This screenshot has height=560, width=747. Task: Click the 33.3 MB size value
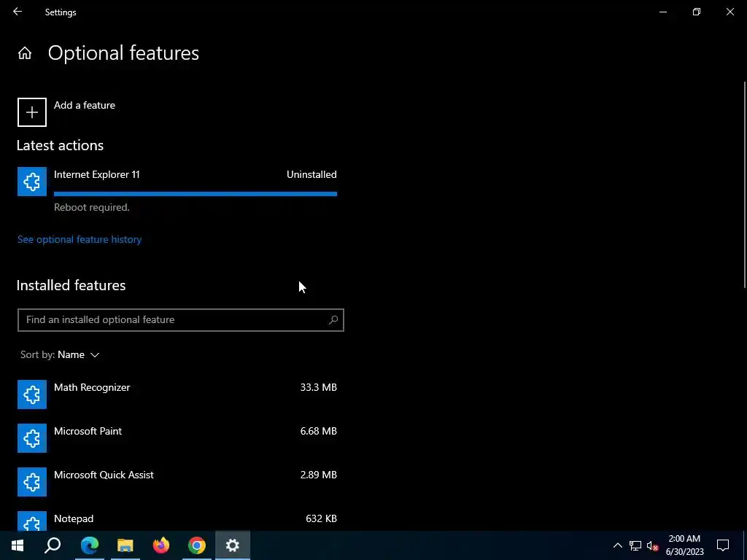[x=318, y=387]
